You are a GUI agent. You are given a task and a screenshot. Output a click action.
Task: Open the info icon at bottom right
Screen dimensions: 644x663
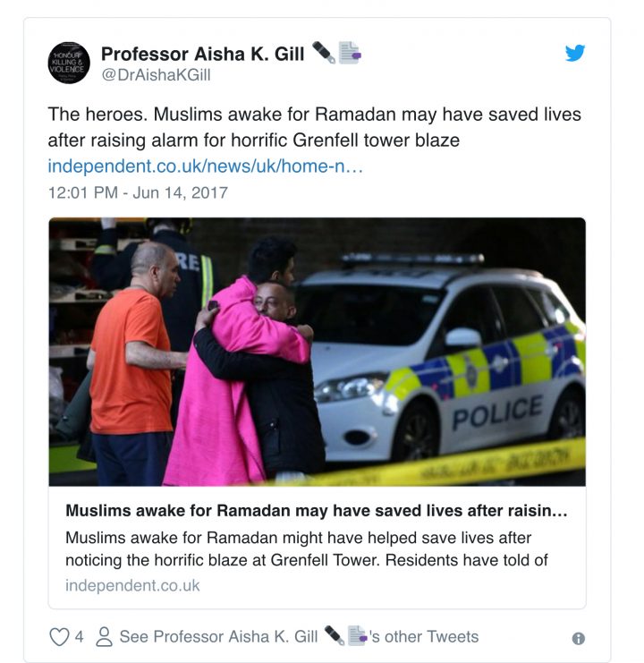point(578,638)
